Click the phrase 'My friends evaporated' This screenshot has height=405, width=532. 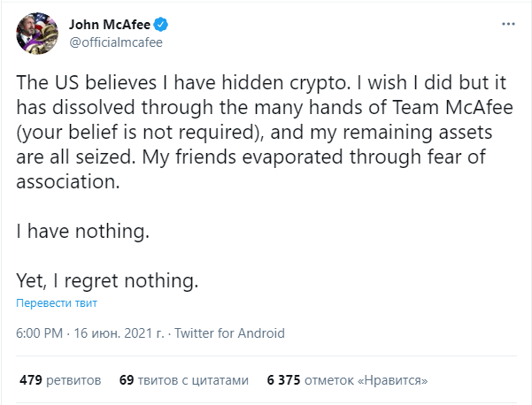tap(243, 157)
